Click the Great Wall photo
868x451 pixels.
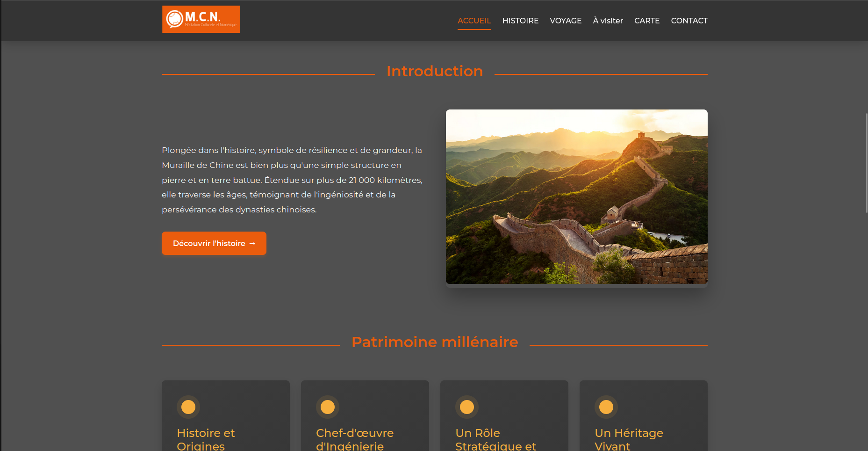(576, 197)
